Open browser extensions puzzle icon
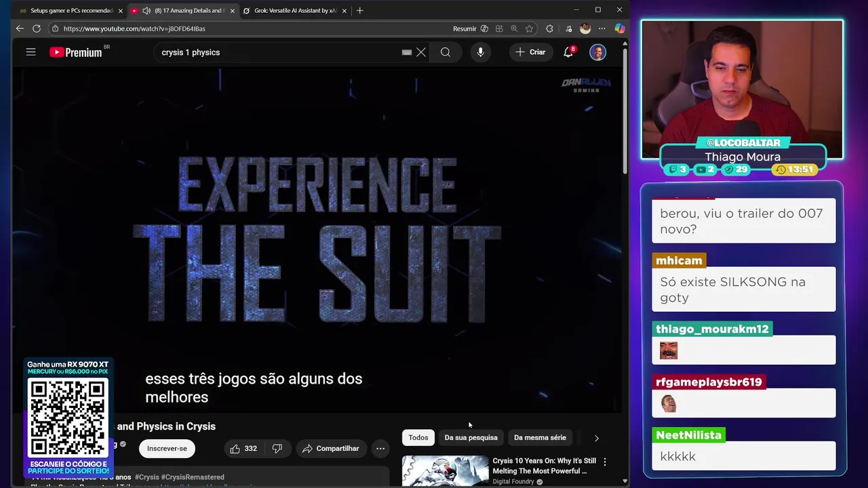The width and height of the screenshot is (868, 488). pos(549,28)
